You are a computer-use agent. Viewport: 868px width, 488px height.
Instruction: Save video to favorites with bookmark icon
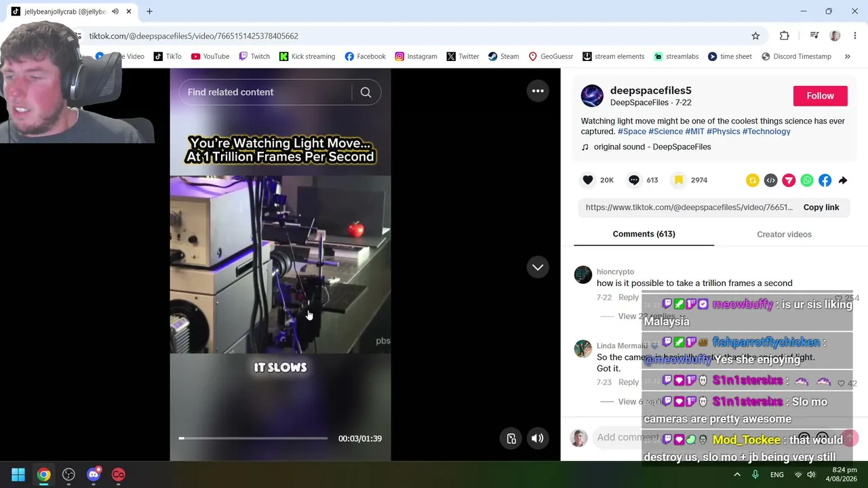point(678,180)
